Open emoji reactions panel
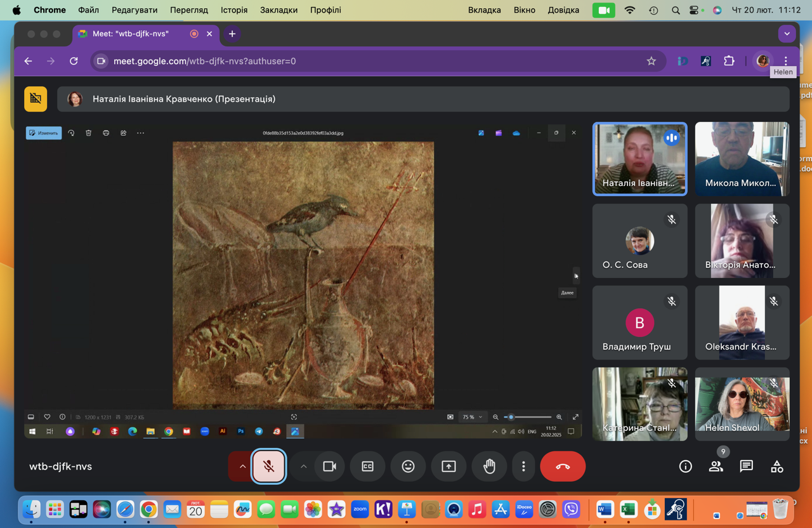 [x=408, y=466]
